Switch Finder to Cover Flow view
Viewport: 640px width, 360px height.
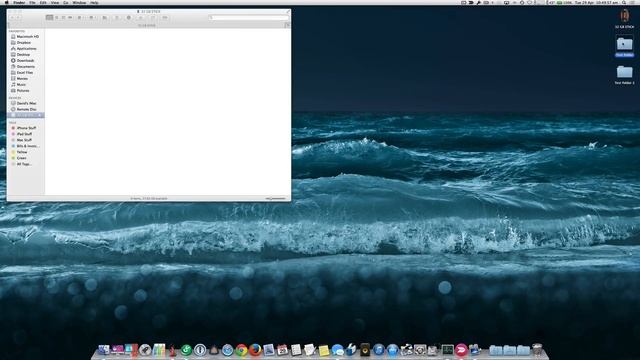pyautogui.click(x=71, y=18)
